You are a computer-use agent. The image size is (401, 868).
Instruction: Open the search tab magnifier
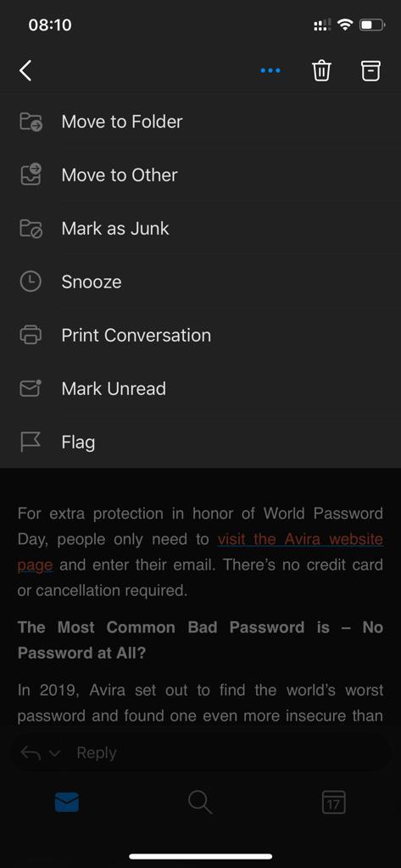(x=200, y=802)
